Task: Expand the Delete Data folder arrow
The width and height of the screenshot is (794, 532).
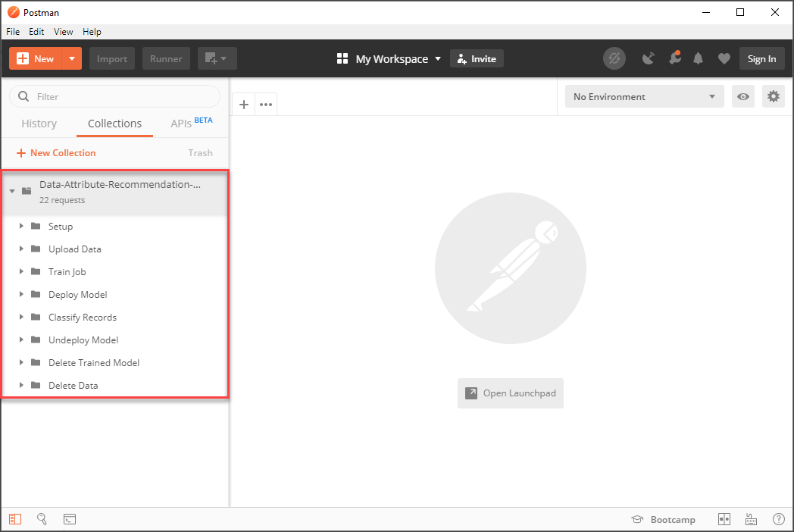Action: (x=21, y=386)
